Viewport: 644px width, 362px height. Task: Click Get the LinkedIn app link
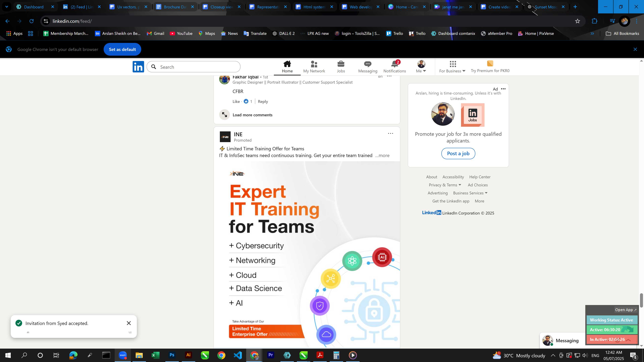[450, 201]
